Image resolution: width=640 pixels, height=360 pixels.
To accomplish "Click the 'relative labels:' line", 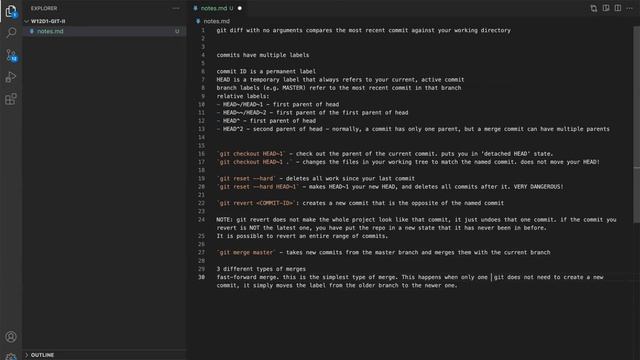I will (243, 96).
